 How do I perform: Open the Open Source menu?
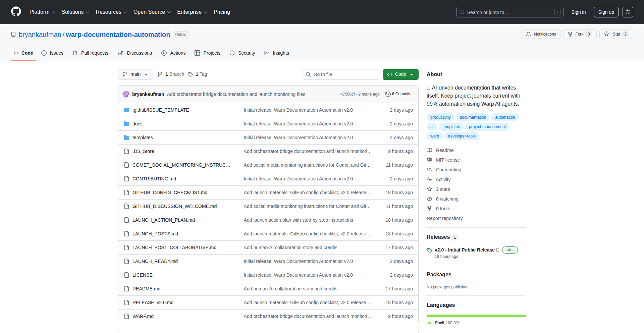click(152, 12)
